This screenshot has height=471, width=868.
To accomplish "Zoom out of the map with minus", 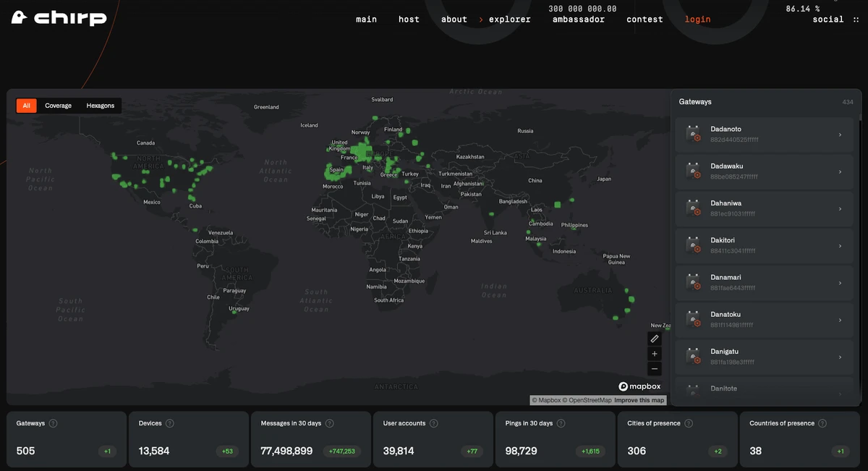I will (655, 369).
